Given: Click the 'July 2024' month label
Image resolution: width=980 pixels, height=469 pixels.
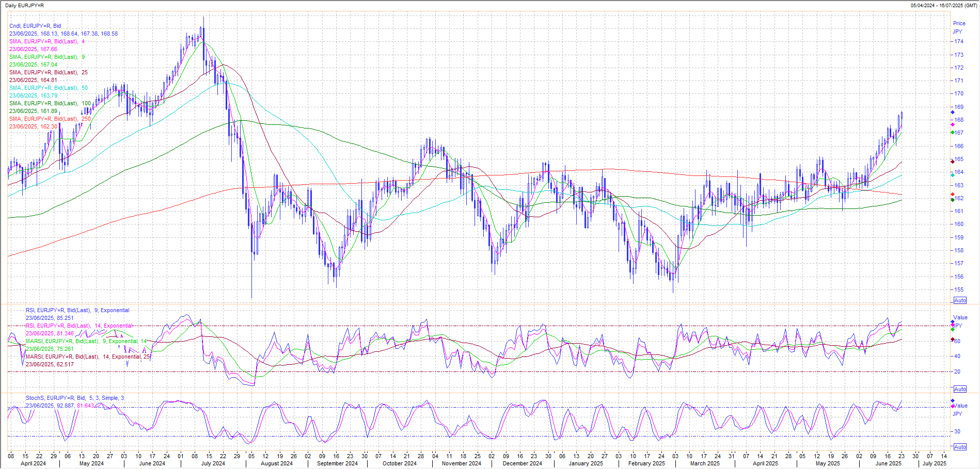Looking at the screenshot, I should (x=213, y=463).
